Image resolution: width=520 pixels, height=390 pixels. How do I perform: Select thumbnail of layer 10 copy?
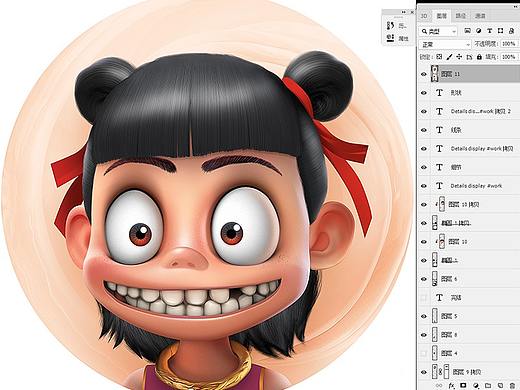(x=442, y=204)
